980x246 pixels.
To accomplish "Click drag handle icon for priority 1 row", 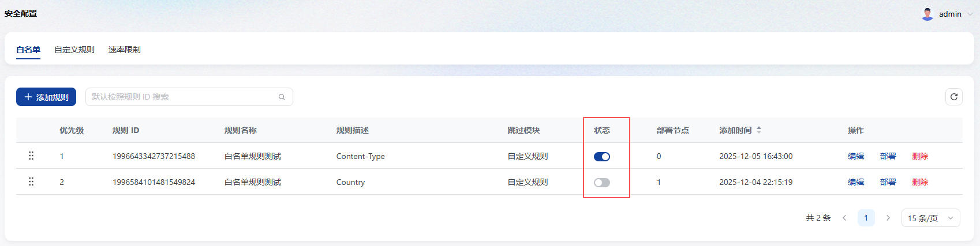I will coord(31,156).
